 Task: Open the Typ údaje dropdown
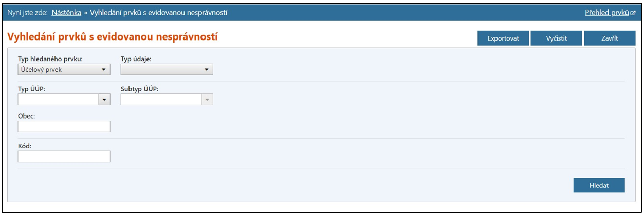[167, 69]
